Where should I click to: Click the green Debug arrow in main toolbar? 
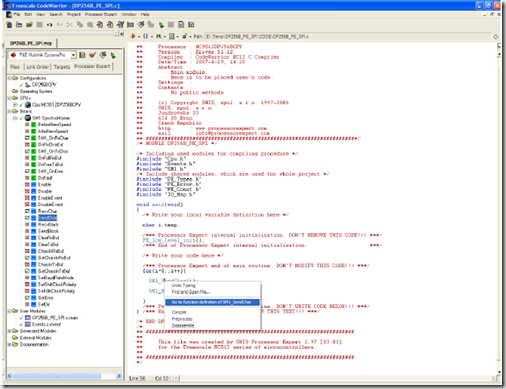tap(161, 25)
